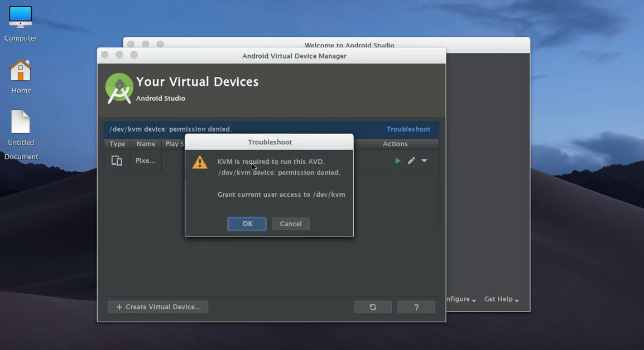Launch the Pixel AVD with green play icon
The height and width of the screenshot is (350, 644).
[x=398, y=161]
